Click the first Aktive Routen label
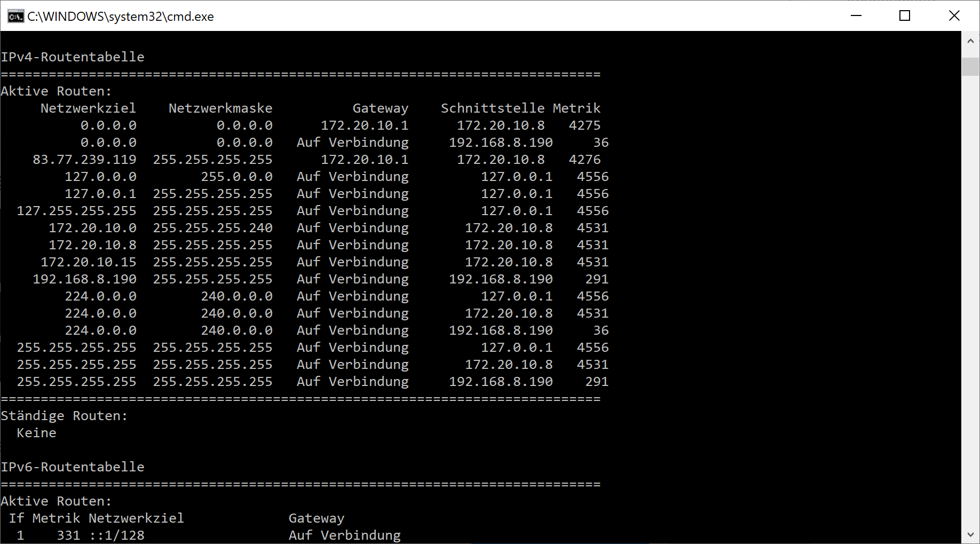This screenshot has height=544, width=980. pos(57,91)
